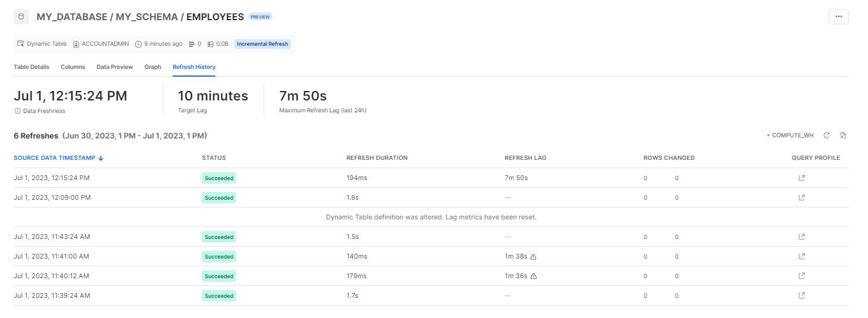Viewport: 868px width, 318px height.
Task: Select the COMPUTE_WH warehouse indicator
Action: tap(790, 136)
